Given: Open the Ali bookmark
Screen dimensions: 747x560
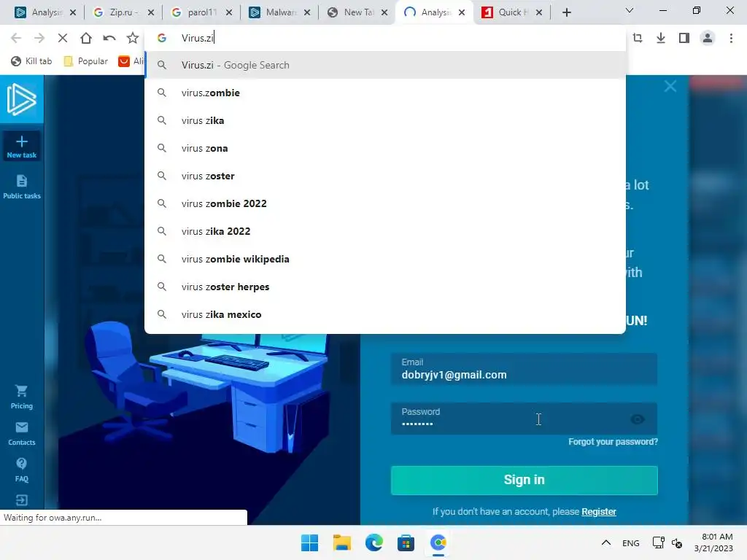Looking at the screenshot, I should [131, 61].
